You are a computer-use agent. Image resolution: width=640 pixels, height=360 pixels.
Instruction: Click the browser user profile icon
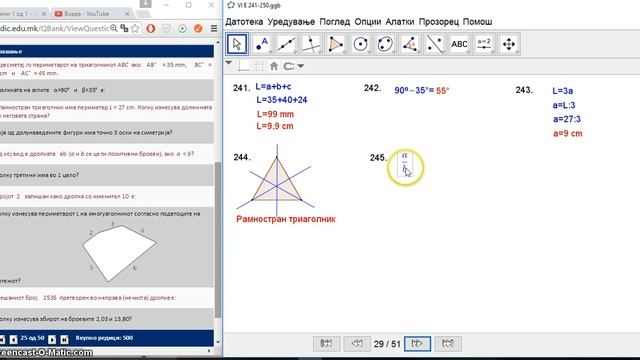(x=145, y=4)
